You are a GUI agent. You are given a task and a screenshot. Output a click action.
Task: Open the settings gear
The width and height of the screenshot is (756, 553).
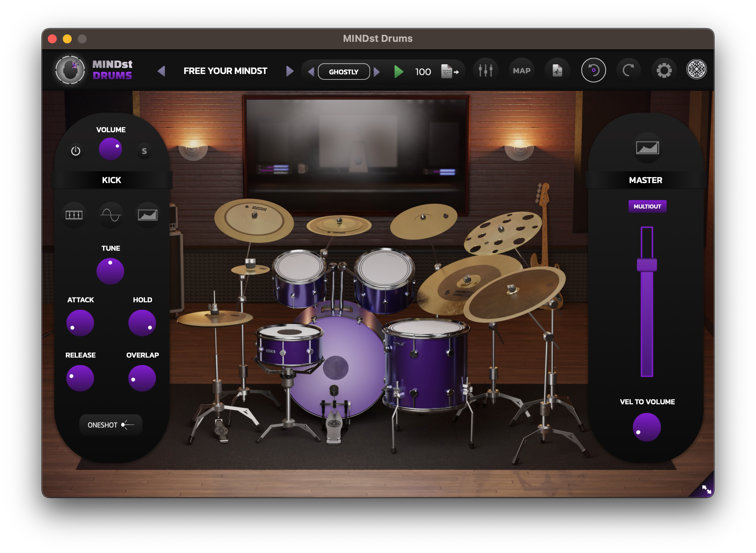[x=664, y=70]
